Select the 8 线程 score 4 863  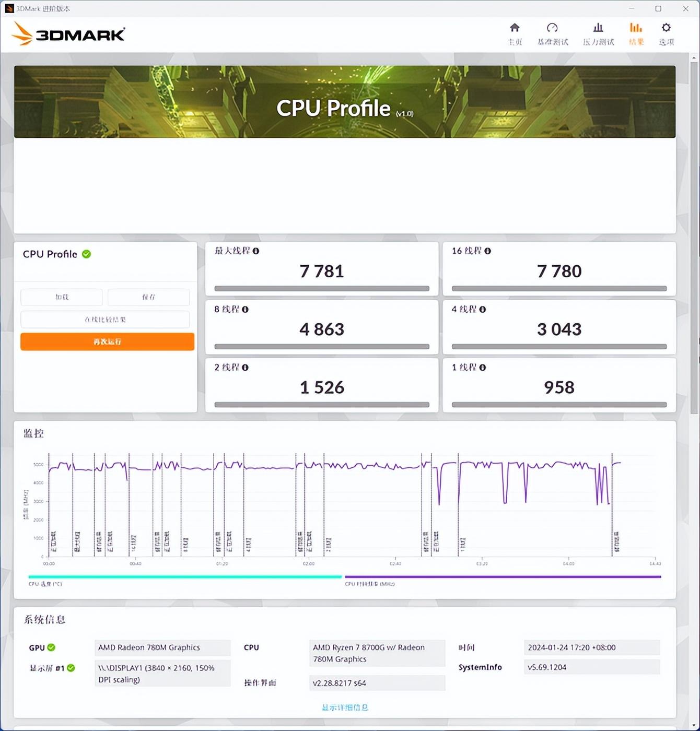[x=322, y=329]
